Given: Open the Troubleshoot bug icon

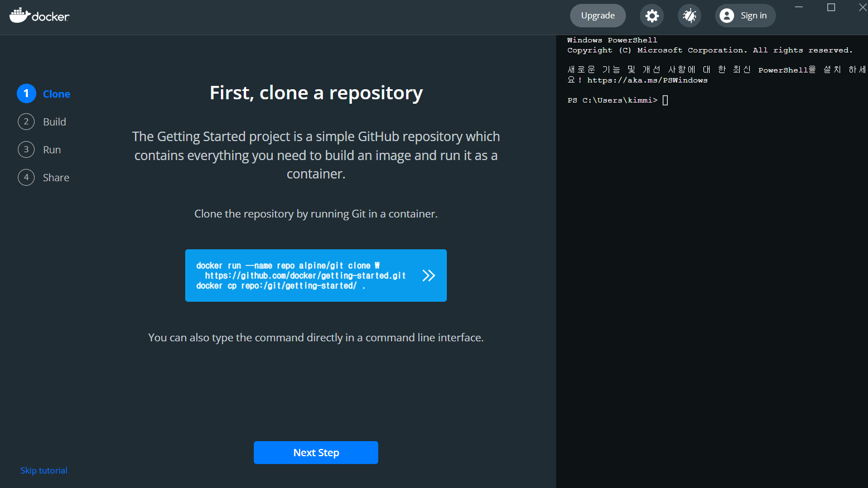Looking at the screenshot, I should (689, 16).
